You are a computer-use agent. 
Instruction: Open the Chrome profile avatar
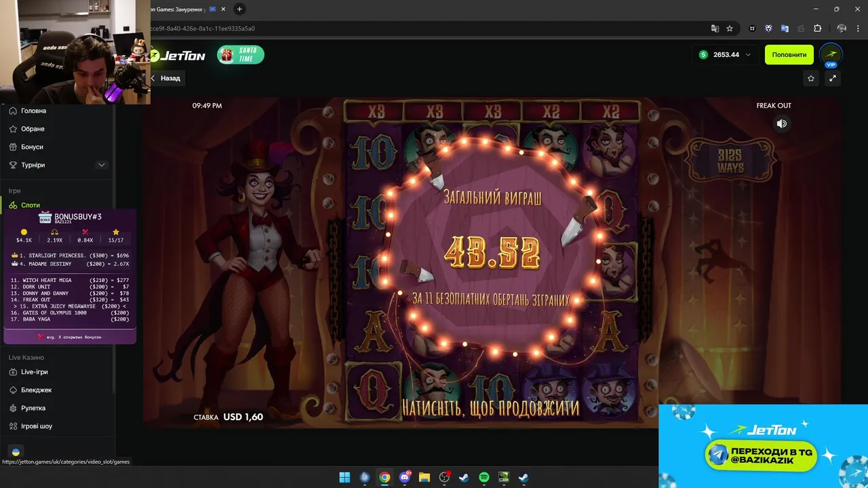(x=842, y=28)
